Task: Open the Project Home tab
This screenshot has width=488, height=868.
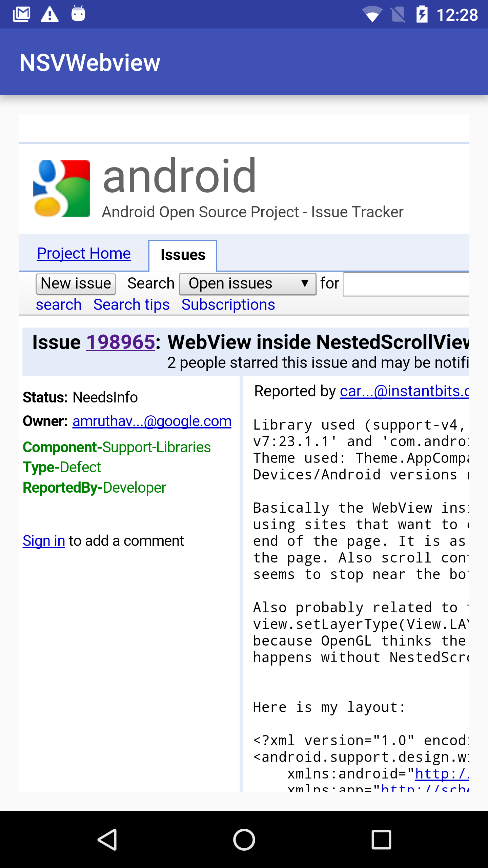Action: pyautogui.click(x=84, y=254)
